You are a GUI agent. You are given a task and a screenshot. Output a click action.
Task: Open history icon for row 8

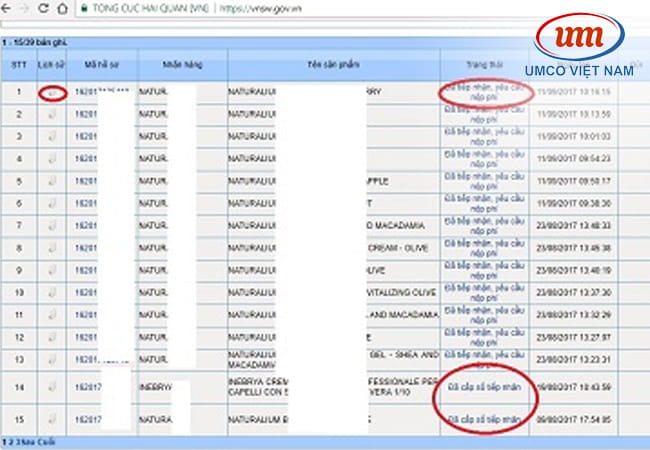(52, 248)
